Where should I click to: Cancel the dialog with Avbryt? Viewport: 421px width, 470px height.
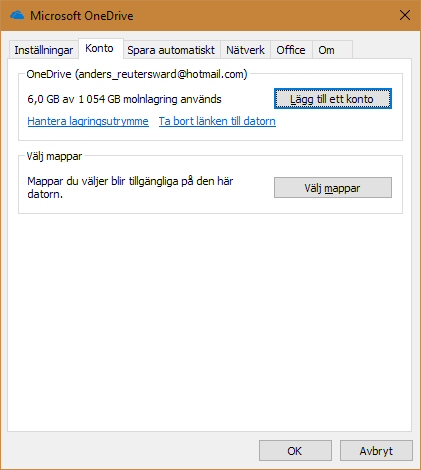(376, 451)
